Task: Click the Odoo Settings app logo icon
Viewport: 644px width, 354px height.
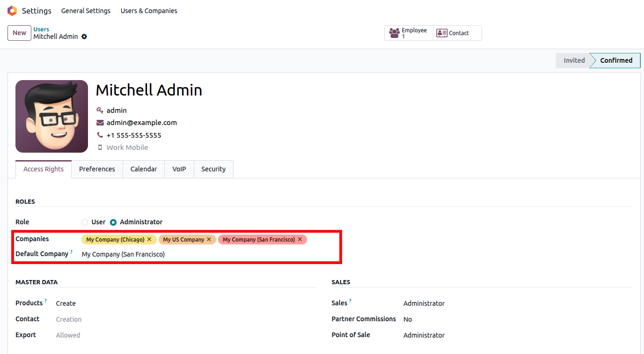Action: pyautogui.click(x=12, y=11)
